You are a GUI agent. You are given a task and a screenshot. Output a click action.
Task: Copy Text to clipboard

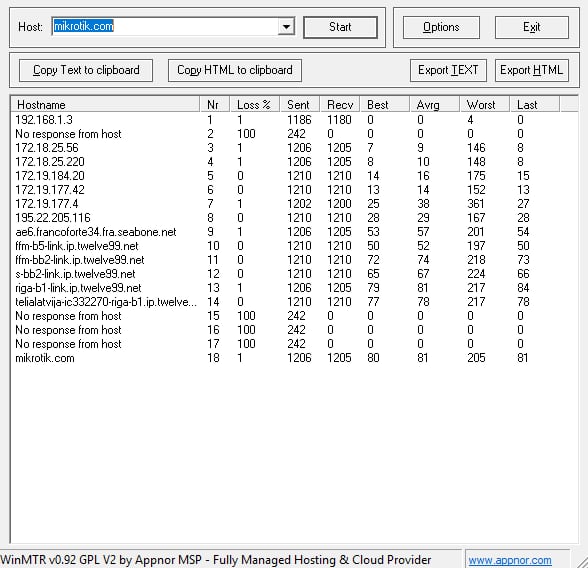coord(86,70)
